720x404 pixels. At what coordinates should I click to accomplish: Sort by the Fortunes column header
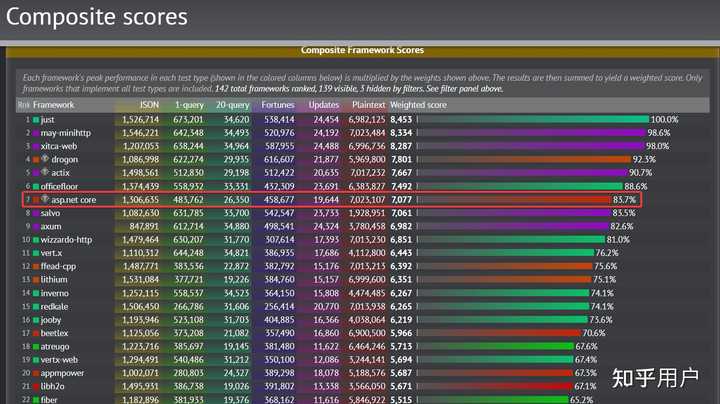(x=278, y=105)
